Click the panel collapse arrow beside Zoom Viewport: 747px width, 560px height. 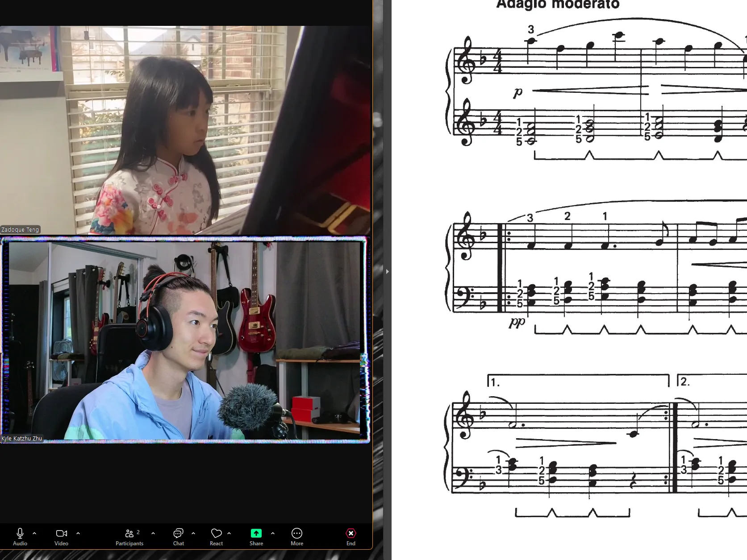coord(387,271)
